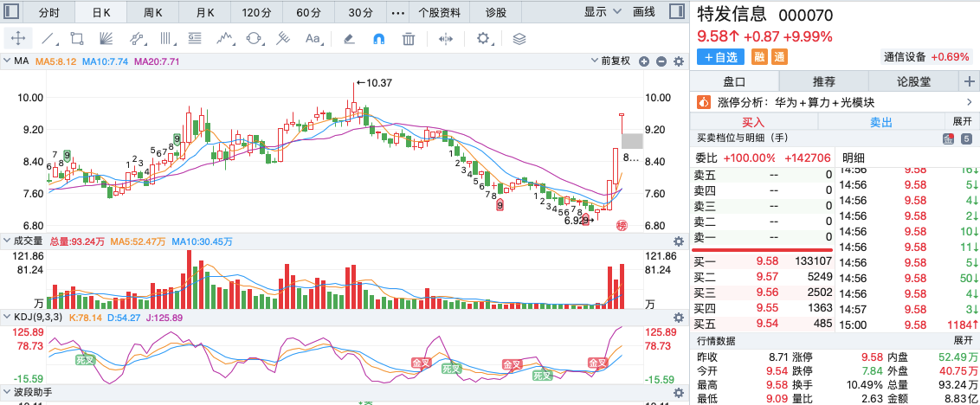
Task: Toggle the magnet snap tool
Action: point(378,39)
